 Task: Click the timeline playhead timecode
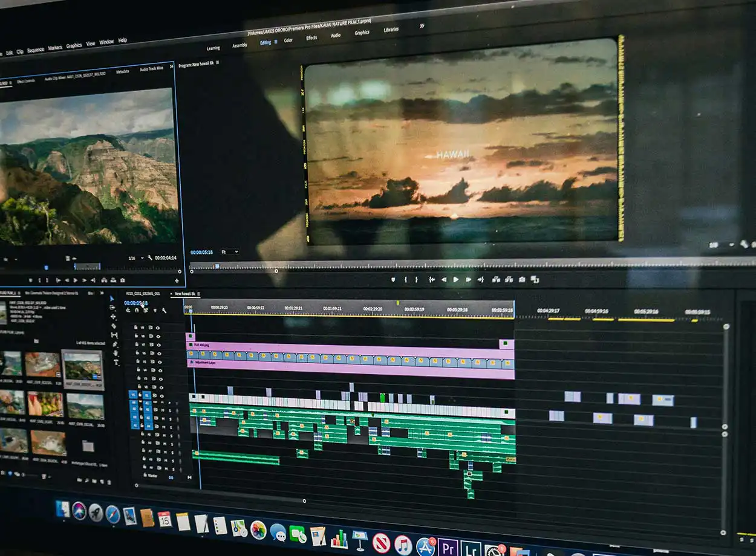click(135, 303)
